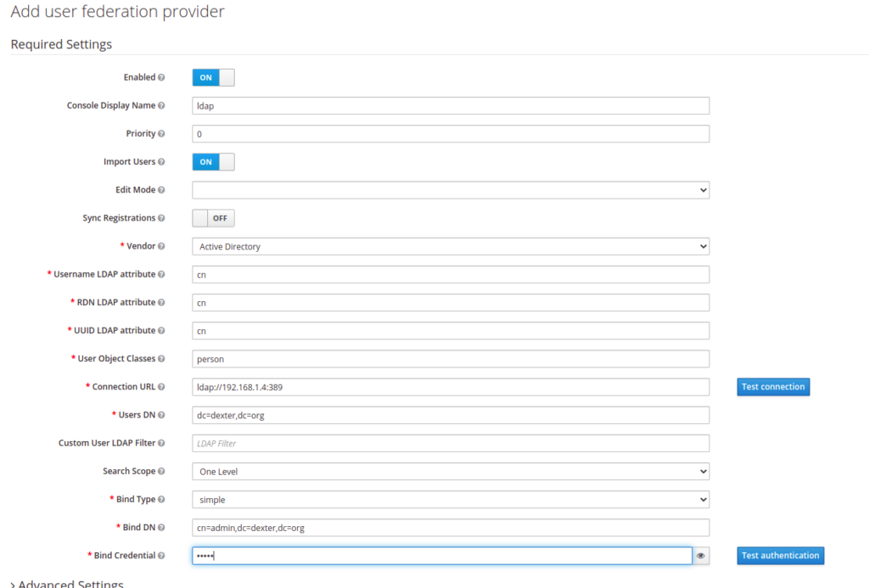Screen dimensions: 869x588
Task: Click help icon next to Enabled label
Action: pos(161,77)
